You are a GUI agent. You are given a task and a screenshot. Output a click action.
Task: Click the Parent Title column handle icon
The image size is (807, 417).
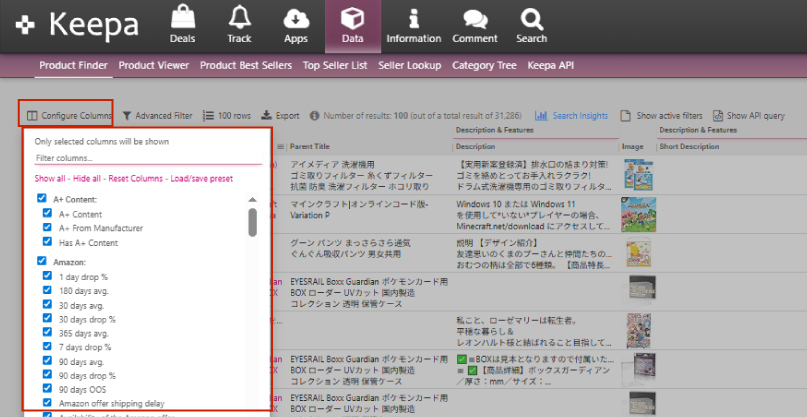coord(280,147)
